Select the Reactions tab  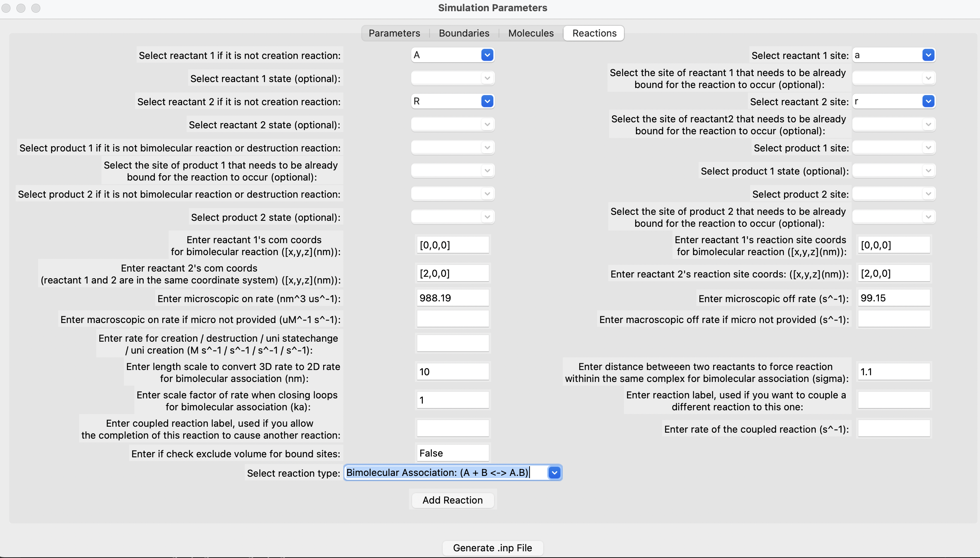594,33
